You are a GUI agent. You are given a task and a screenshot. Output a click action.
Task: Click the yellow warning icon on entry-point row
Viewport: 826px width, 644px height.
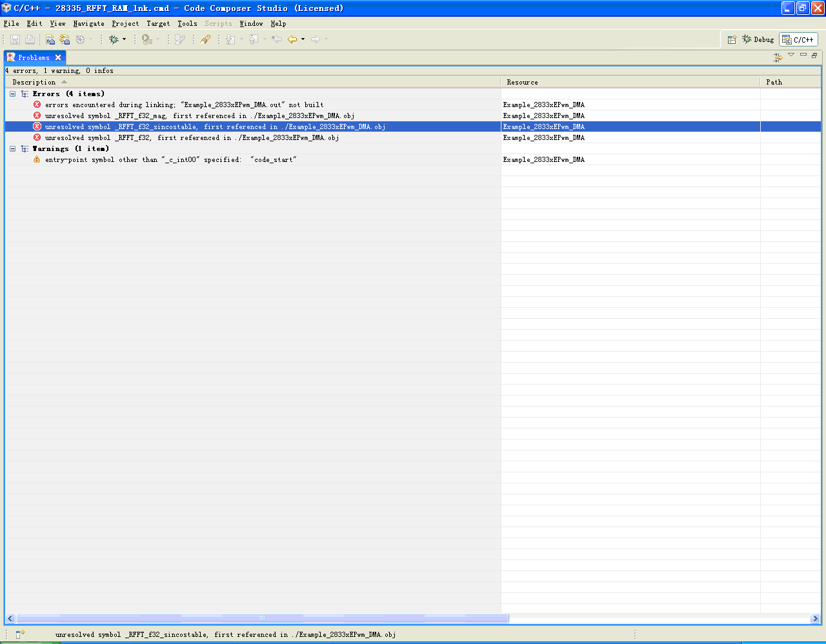click(x=37, y=159)
